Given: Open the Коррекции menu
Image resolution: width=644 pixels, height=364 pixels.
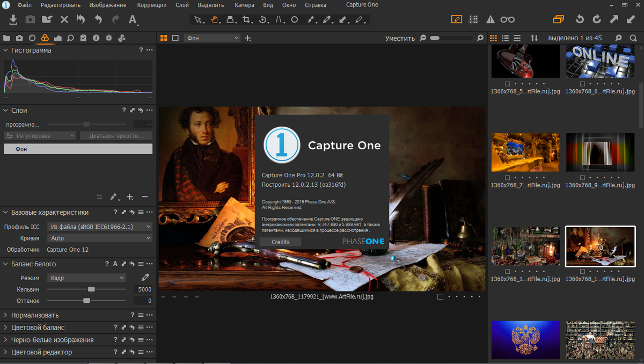Looking at the screenshot, I should click(x=152, y=5).
